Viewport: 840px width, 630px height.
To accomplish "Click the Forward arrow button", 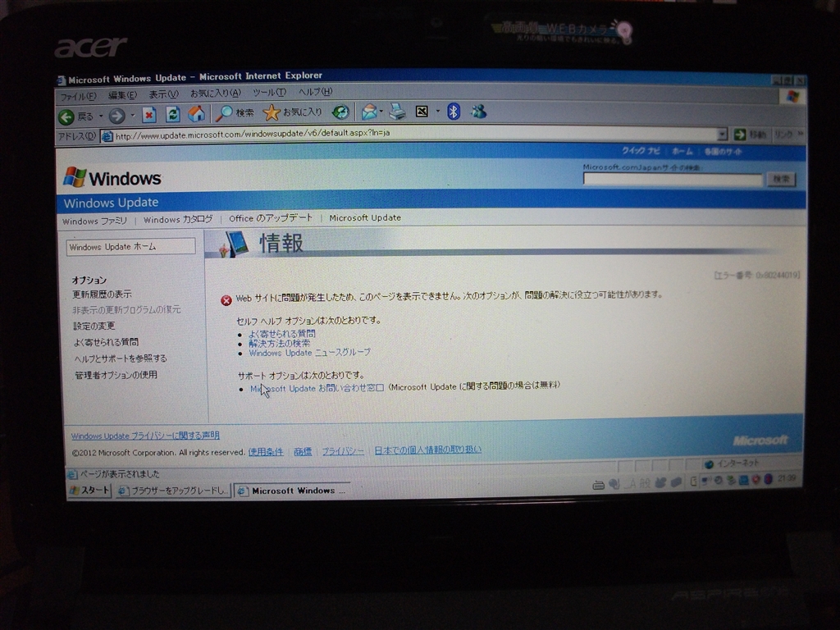I will click(116, 116).
